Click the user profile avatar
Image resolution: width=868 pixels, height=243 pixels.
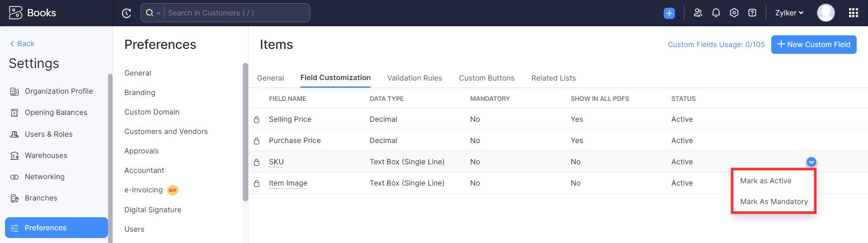pyautogui.click(x=826, y=13)
